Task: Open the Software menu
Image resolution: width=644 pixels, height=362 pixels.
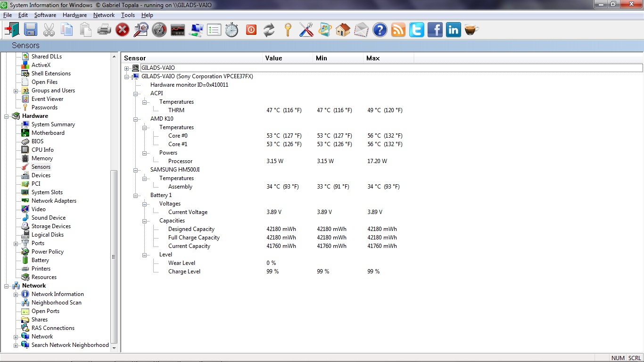Action: pyautogui.click(x=45, y=15)
